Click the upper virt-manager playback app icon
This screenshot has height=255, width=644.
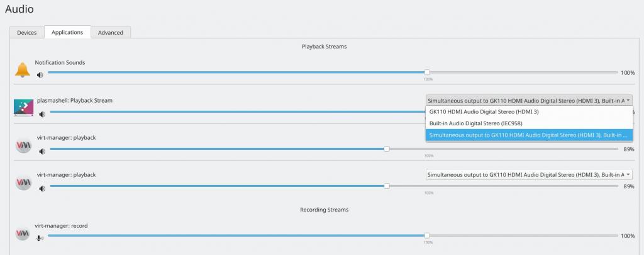(x=23, y=145)
